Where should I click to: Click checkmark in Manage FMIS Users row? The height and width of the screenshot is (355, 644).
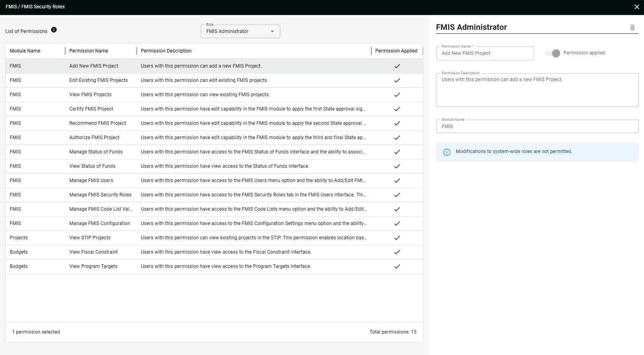point(397,180)
